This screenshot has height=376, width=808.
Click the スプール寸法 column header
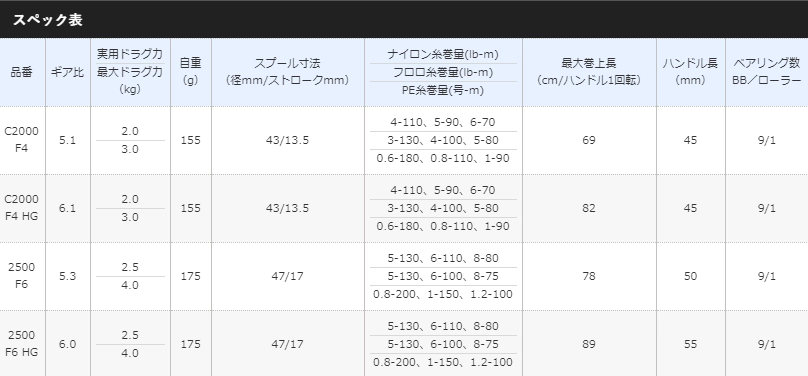tap(288, 72)
